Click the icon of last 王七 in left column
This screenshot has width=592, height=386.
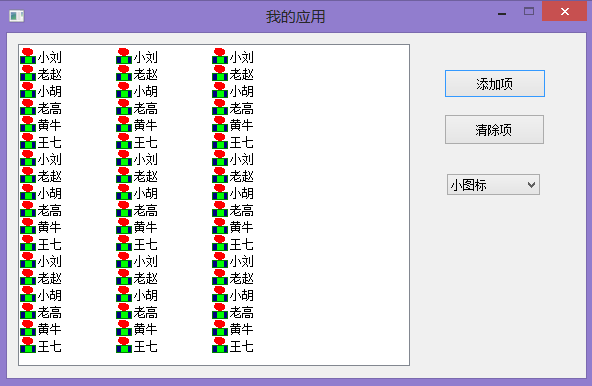pyautogui.click(x=28, y=345)
